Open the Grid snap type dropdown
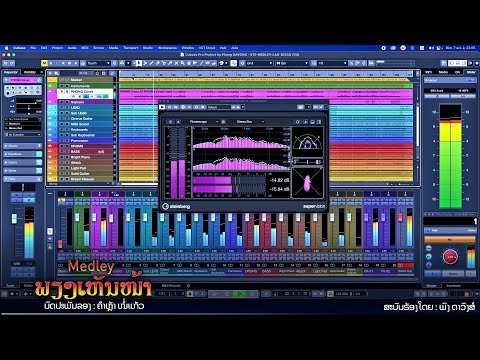The image size is (480, 360). click(259, 63)
